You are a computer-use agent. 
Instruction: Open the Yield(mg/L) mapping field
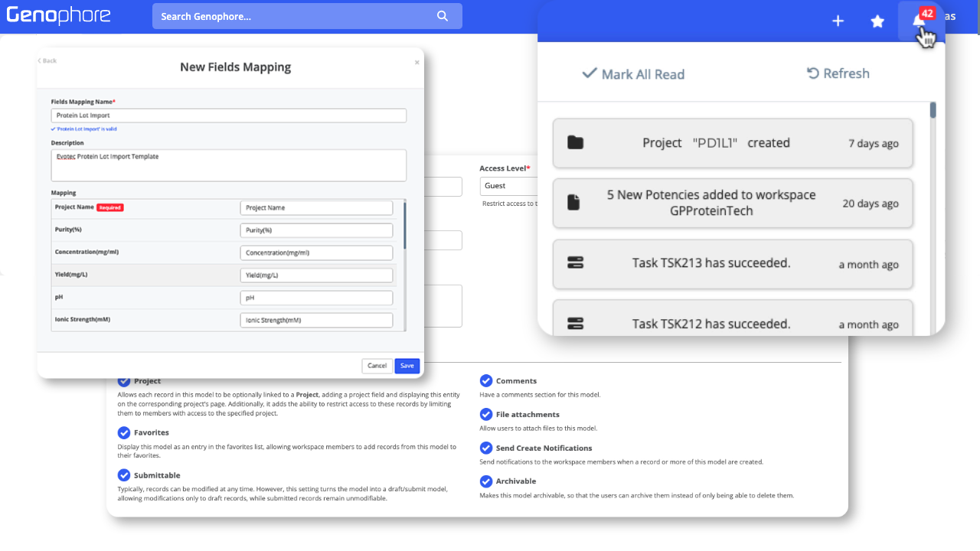pyautogui.click(x=316, y=275)
